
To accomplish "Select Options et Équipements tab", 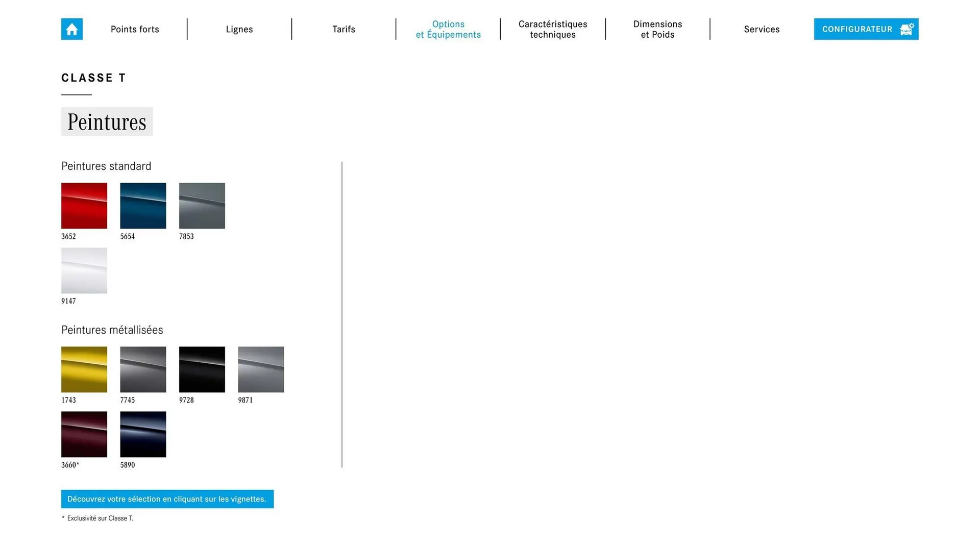I will pyautogui.click(x=448, y=29).
